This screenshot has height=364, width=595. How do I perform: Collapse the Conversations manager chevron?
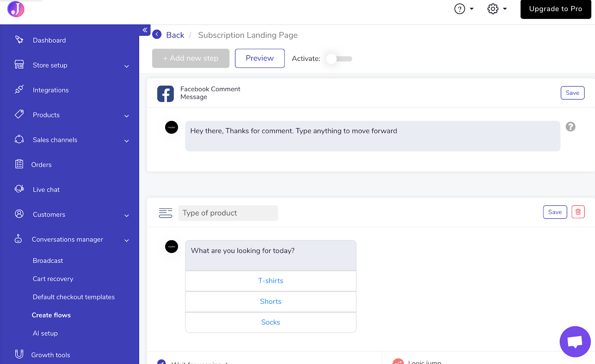pos(126,240)
